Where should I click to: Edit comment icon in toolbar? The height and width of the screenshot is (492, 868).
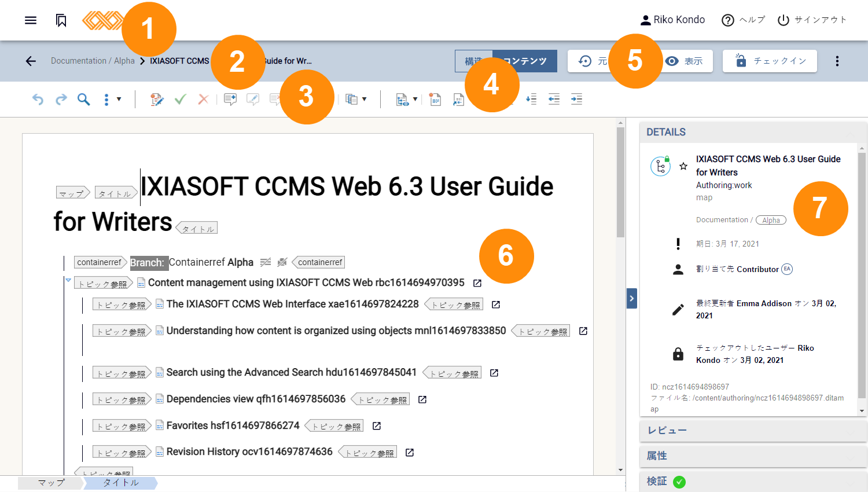(253, 100)
